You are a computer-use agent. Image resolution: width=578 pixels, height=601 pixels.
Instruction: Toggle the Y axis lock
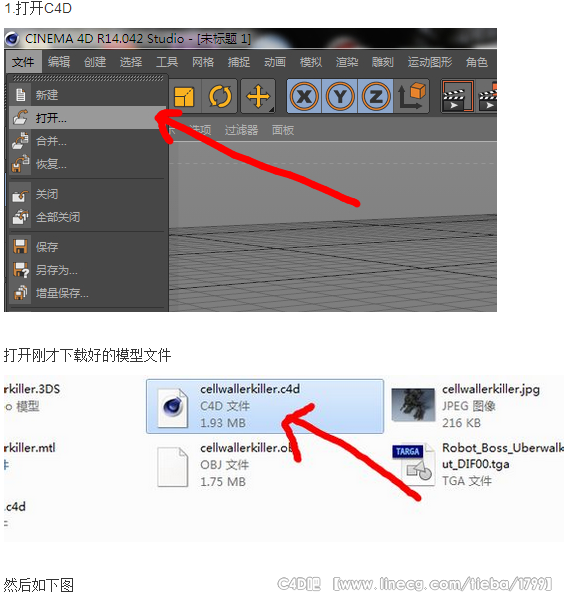pos(340,96)
